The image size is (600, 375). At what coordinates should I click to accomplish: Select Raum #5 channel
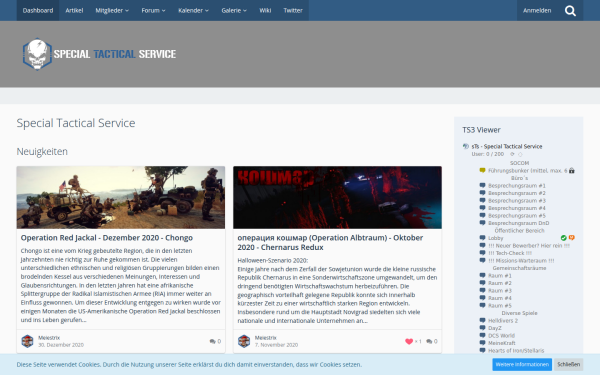point(500,305)
